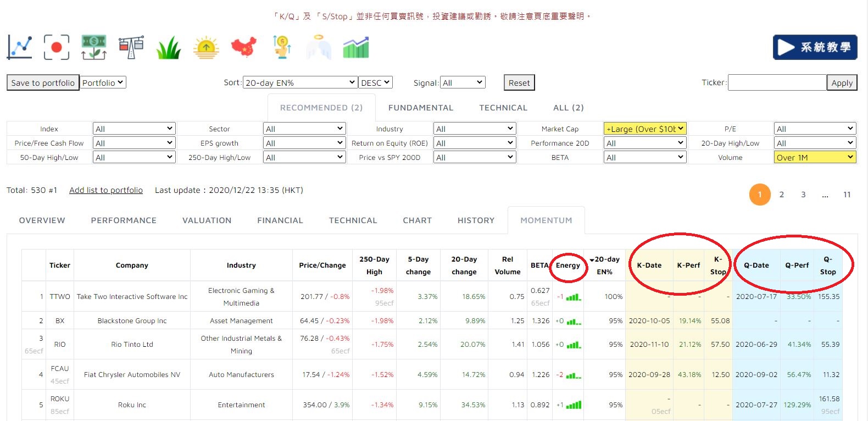
Task: Open the Volume filter dropdown
Action: (815, 157)
